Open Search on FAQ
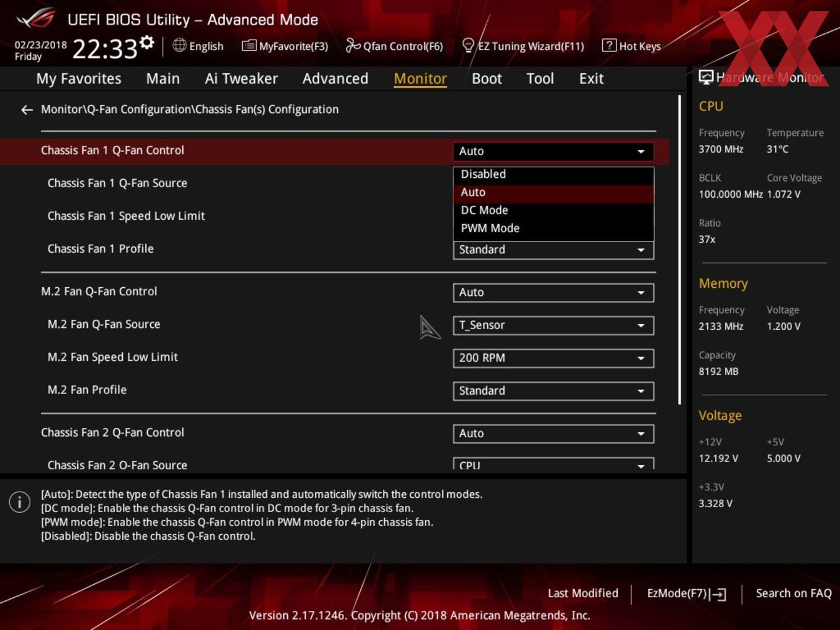This screenshot has width=840, height=630. [794, 594]
